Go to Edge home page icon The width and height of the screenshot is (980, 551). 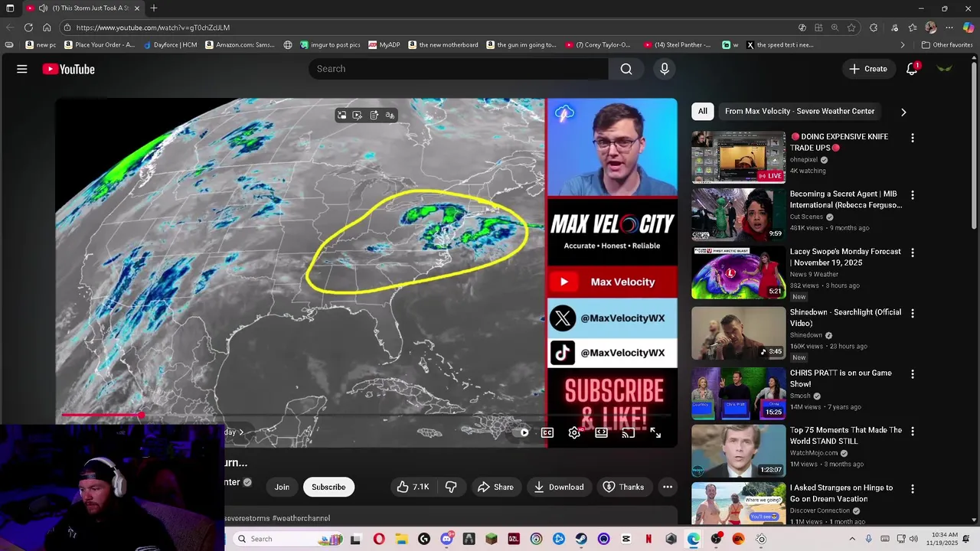pyautogui.click(x=47, y=28)
